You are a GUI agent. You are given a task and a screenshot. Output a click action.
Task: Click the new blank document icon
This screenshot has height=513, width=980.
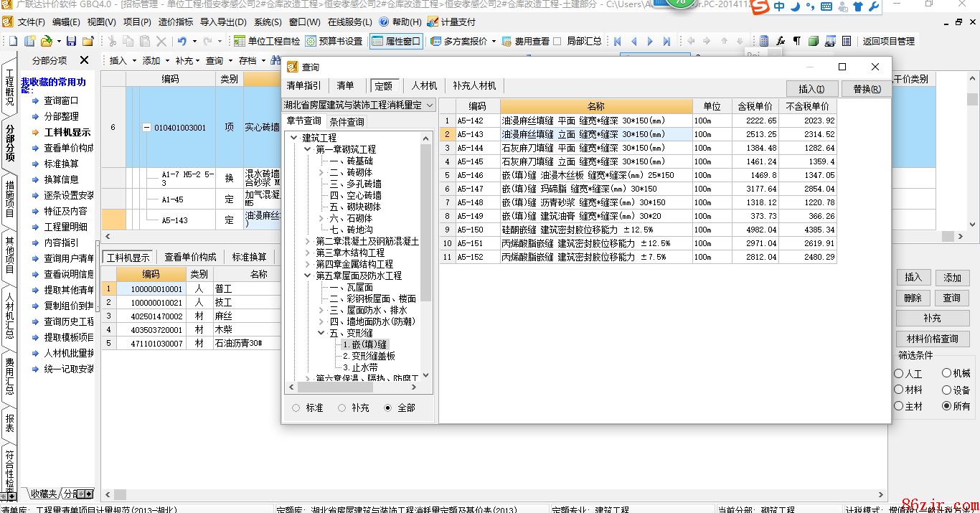pos(13,42)
